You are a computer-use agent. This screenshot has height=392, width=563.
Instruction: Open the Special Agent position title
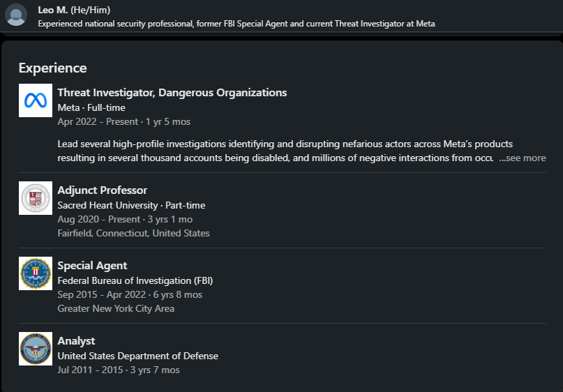tap(92, 266)
